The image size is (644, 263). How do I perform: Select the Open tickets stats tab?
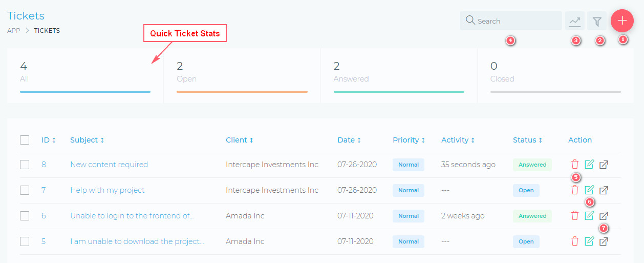pyautogui.click(x=242, y=75)
